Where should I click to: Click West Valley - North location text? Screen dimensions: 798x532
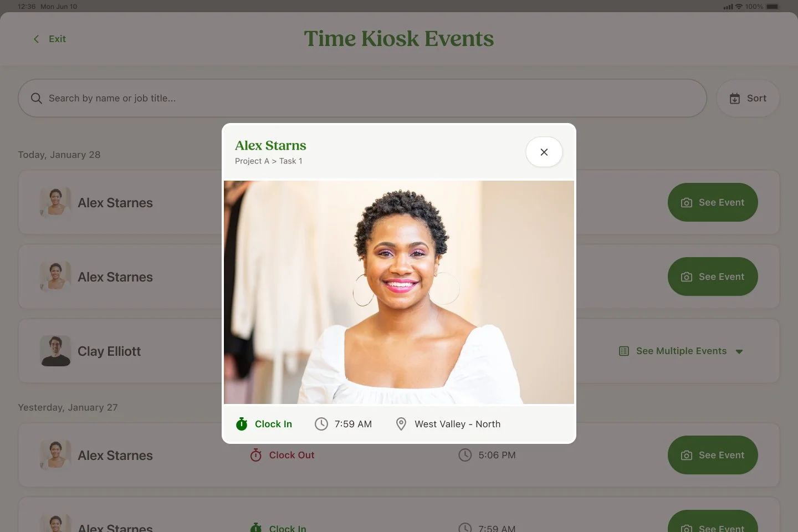457,424
